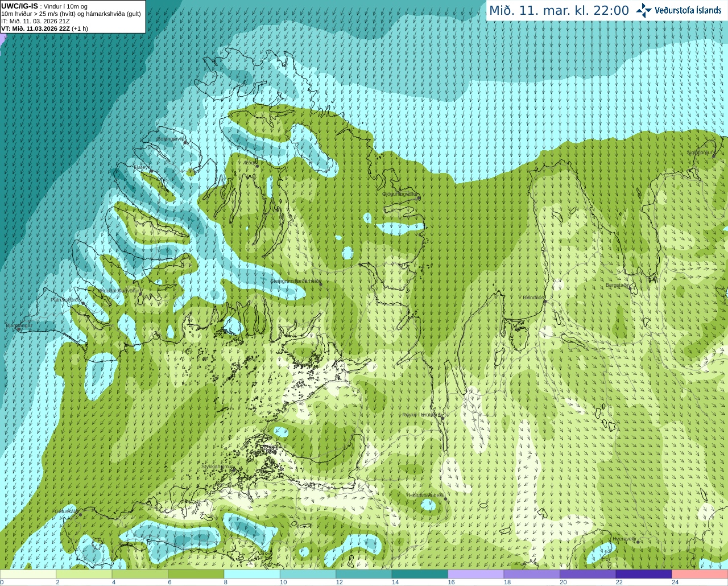Click the 16-18 m/s lavender legend swatch
Viewport: 728px width, 586px height.
click(x=476, y=574)
